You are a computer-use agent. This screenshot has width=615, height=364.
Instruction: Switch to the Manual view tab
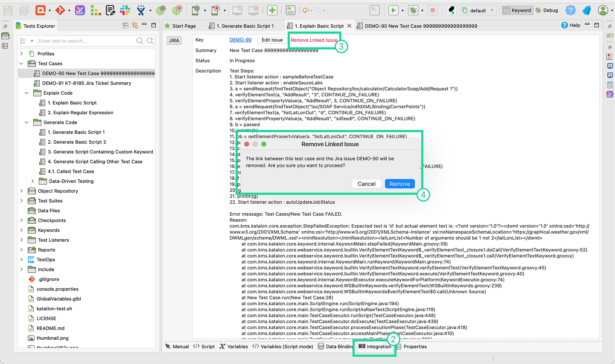[177, 347]
